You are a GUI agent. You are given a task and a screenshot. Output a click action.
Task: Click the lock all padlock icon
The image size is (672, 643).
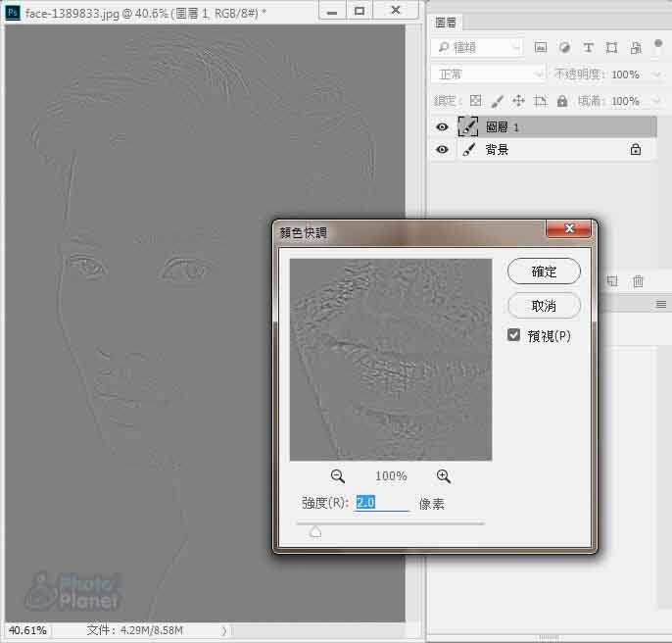(561, 101)
